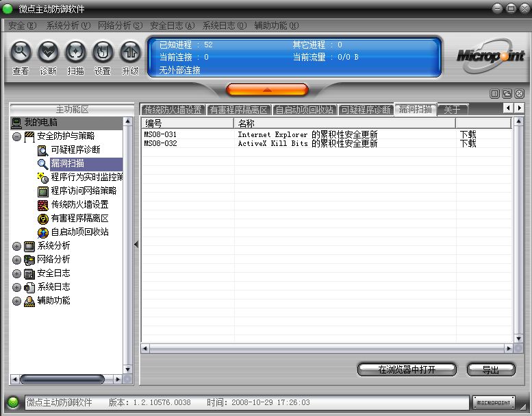Screen dimensions: 532x416
Task: Click the round close-panel icon below the logo
Action: coord(520,94)
